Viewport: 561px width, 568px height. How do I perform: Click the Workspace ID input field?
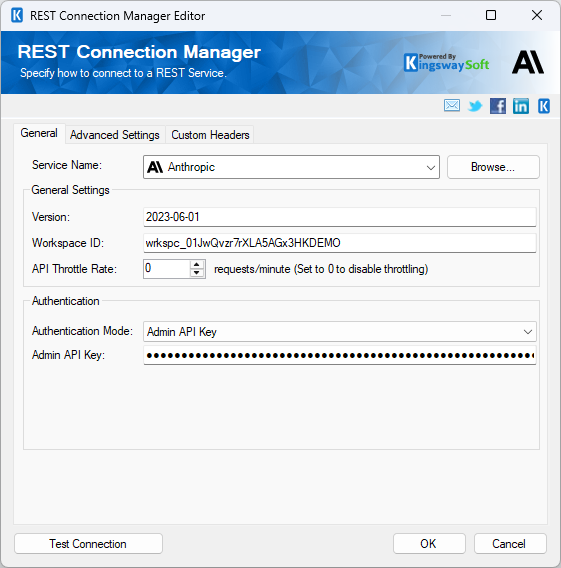(x=340, y=243)
